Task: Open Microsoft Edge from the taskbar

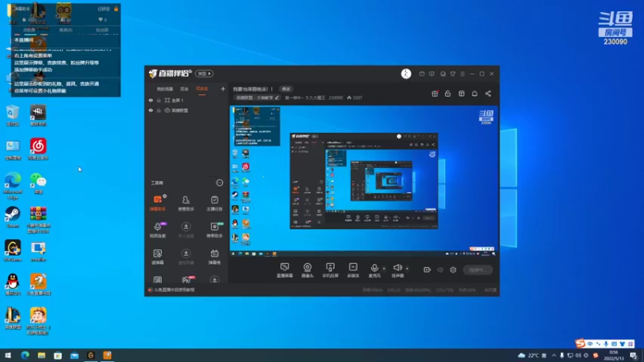Action: click(x=25, y=356)
